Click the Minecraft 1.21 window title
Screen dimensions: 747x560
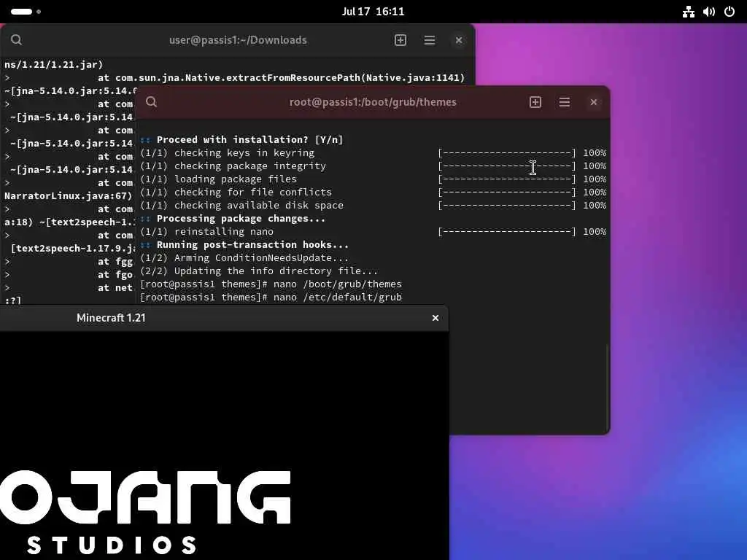(x=111, y=318)
